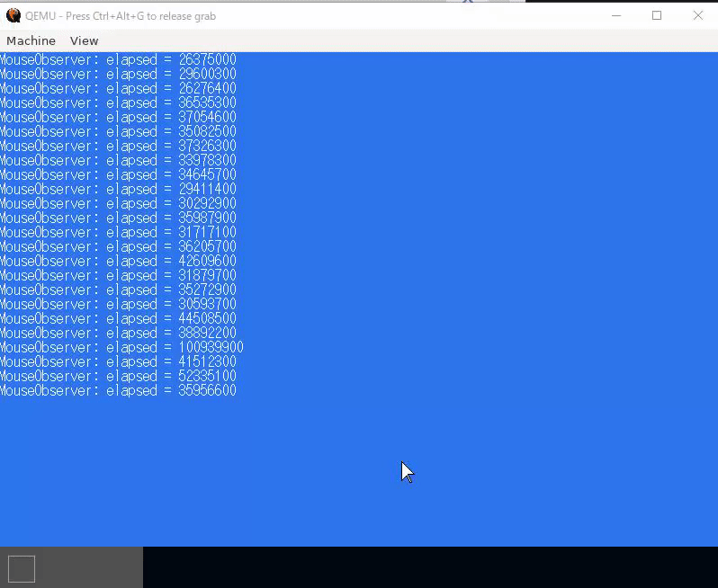Click the QEMU logo icon in title bar
Viewport: 718px width, 588px height.
[13, 15]
